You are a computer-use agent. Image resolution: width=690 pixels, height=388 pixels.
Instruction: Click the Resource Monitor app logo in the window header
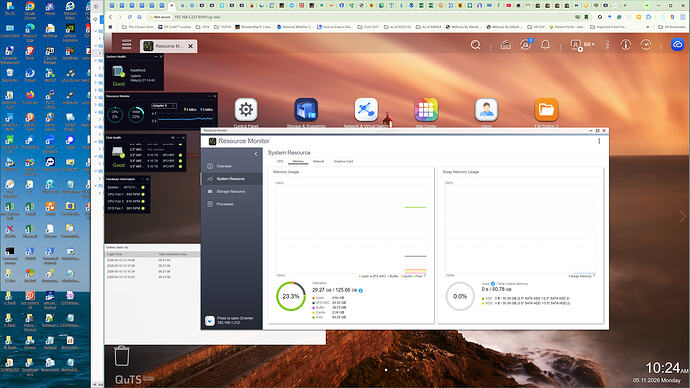[213, 141]
